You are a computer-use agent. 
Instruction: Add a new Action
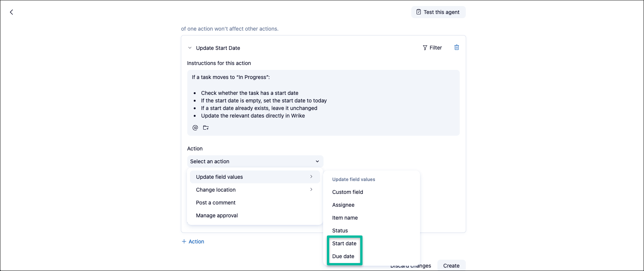(x=193, y=242)
